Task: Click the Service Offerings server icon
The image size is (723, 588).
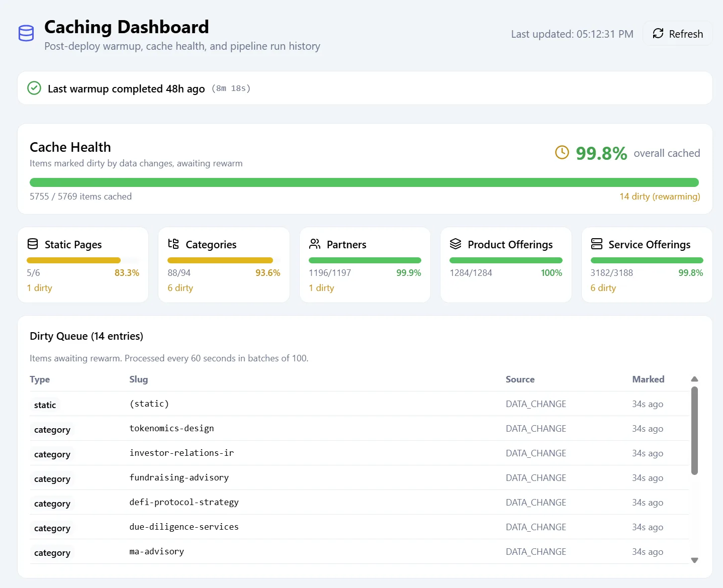Action: point(597,244)
